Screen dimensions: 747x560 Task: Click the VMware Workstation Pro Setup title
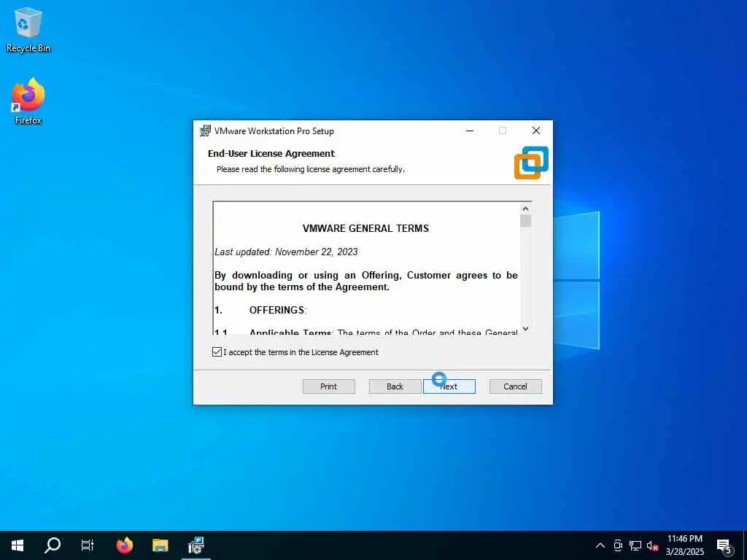point(274,131)
